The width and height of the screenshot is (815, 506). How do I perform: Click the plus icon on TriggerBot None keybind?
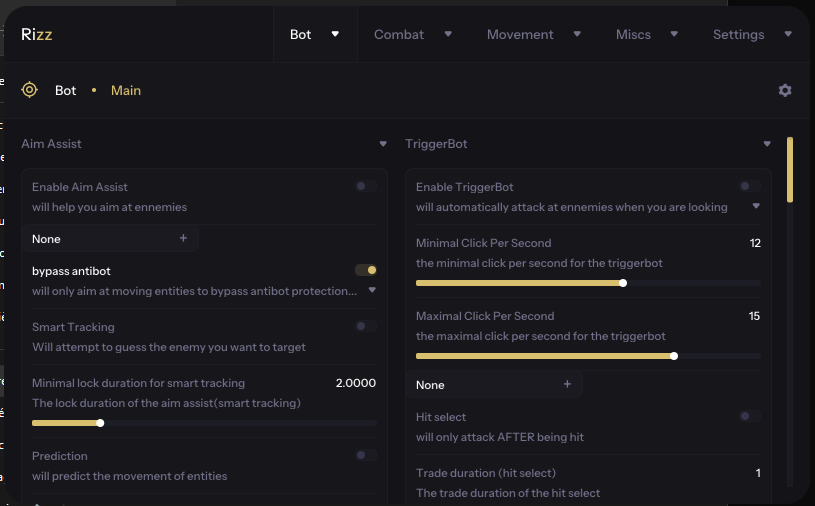567,384
